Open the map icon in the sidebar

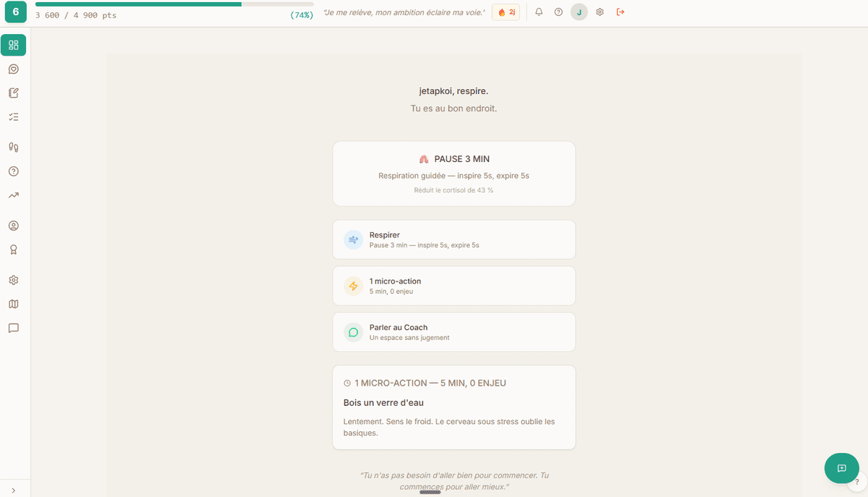coord(13,304)
